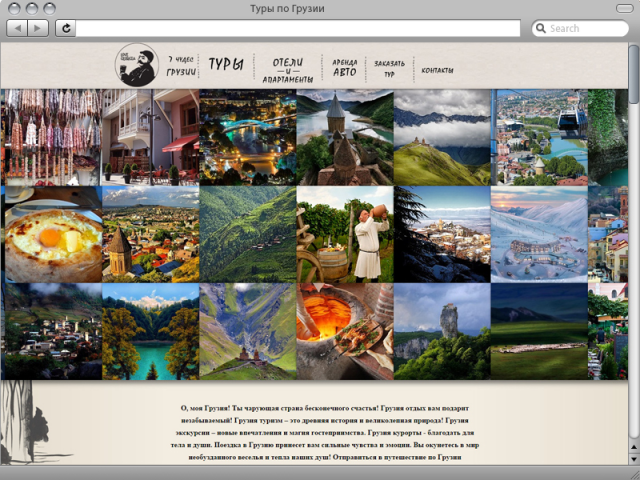Click the 'О, моя Грузия!' paragraph text
The height and width of the screenshot is (480, 640).
click(x=325, y=433)
